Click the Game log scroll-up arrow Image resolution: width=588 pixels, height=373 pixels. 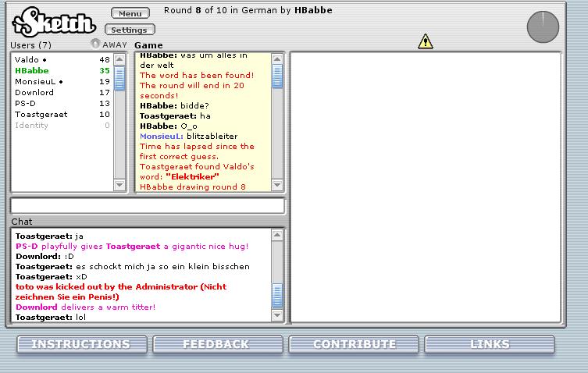tap(277, 59)
